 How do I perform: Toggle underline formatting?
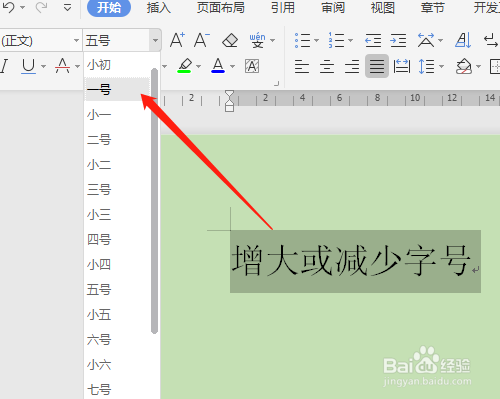pyautogui.click(x=29, y=66)
